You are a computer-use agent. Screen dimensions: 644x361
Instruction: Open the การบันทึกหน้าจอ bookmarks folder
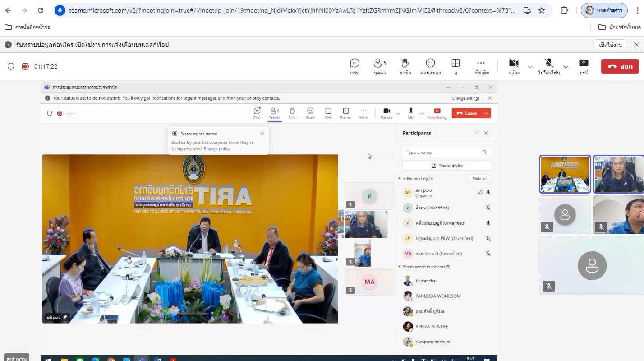(28, 27)
